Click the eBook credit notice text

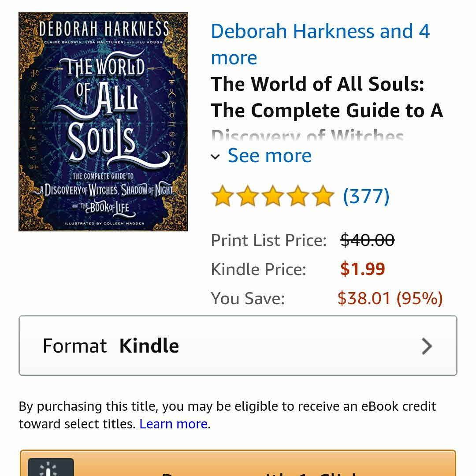point(227,406)
